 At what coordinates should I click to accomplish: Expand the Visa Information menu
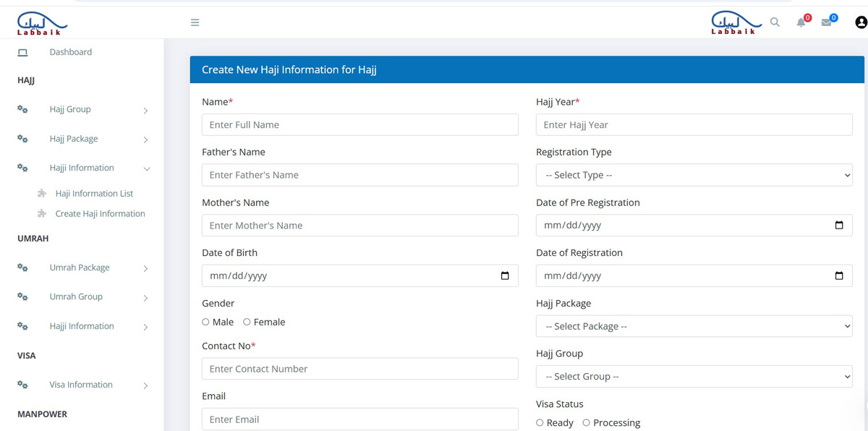[82, 385]
